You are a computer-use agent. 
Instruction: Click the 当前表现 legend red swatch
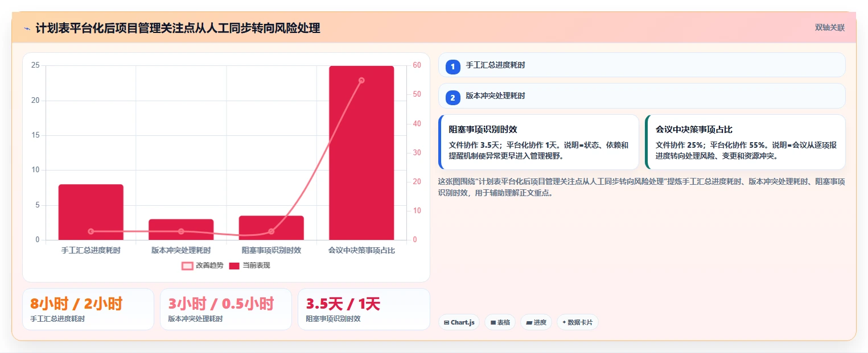click(234, 265)
